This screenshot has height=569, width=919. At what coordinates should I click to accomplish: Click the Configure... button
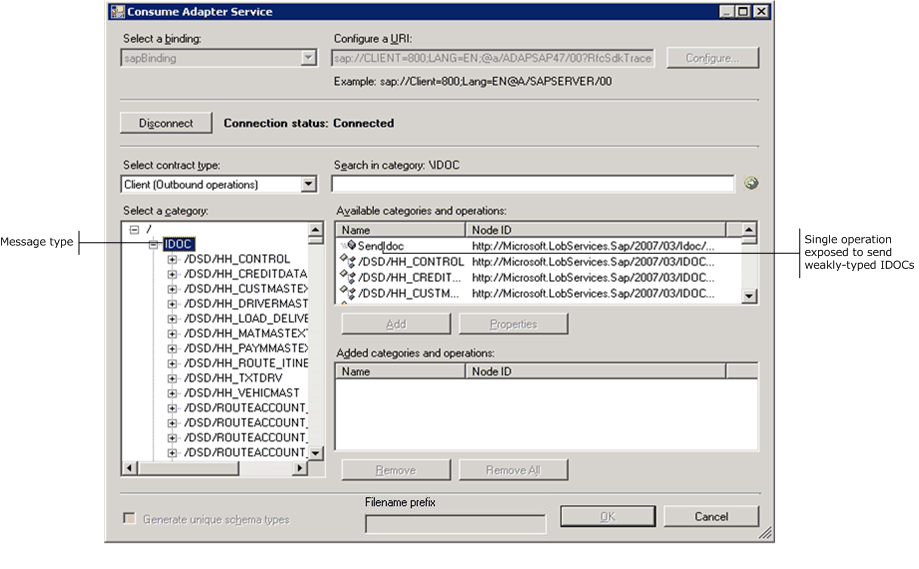click(x=712, y=58)
